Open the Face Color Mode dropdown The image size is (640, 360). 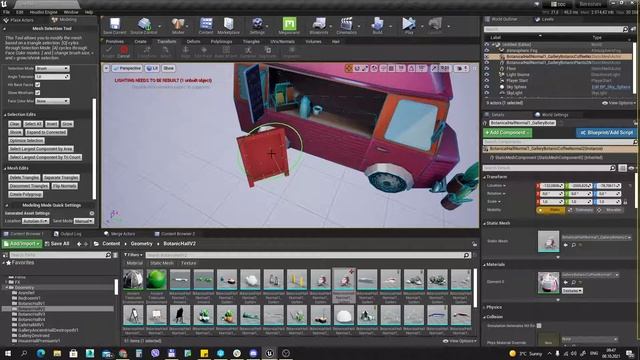(x=52, y=101)
